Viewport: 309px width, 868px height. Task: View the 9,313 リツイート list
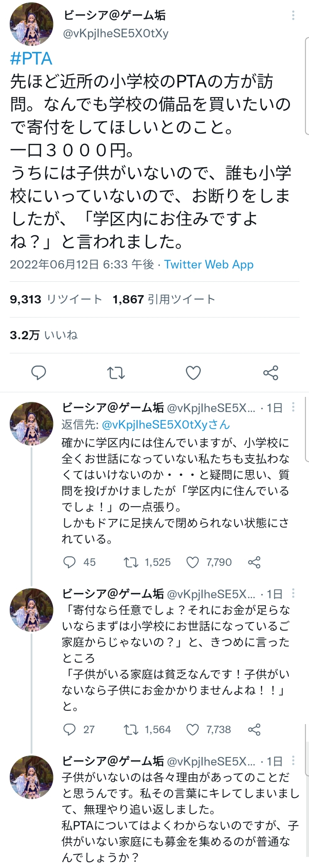point(56,299)
